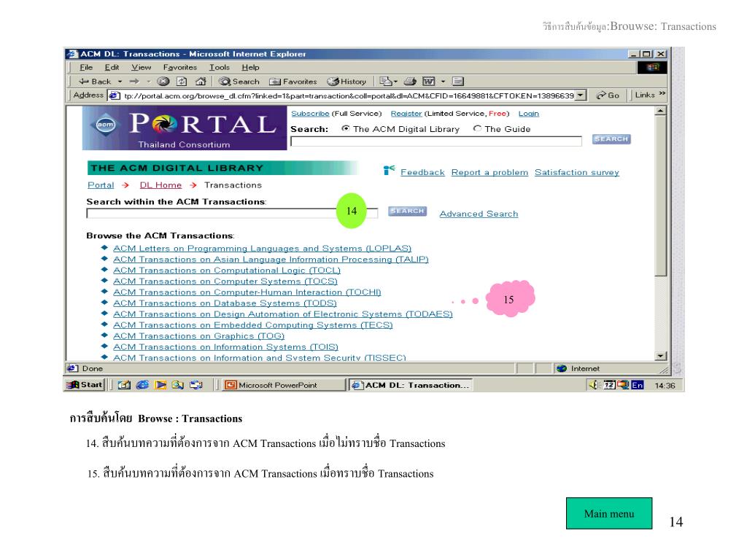Open the Edit menu
Screen dimensions: 747x560
pyautogui.click(x=112, y=68)
